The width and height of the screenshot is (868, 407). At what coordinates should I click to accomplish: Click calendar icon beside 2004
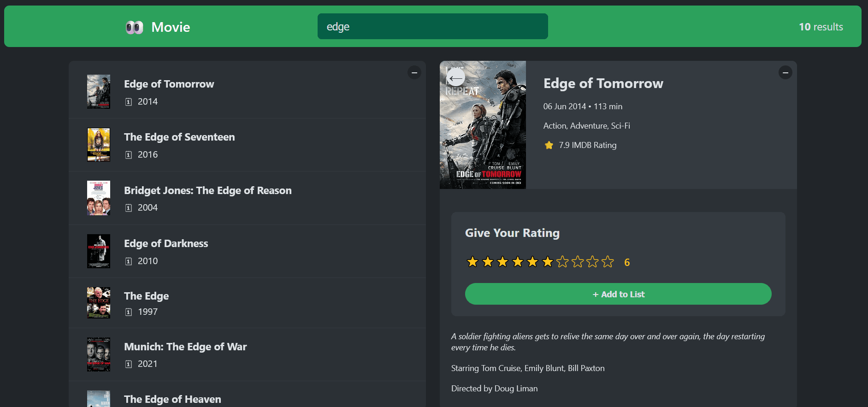click(x=129, y=208)
